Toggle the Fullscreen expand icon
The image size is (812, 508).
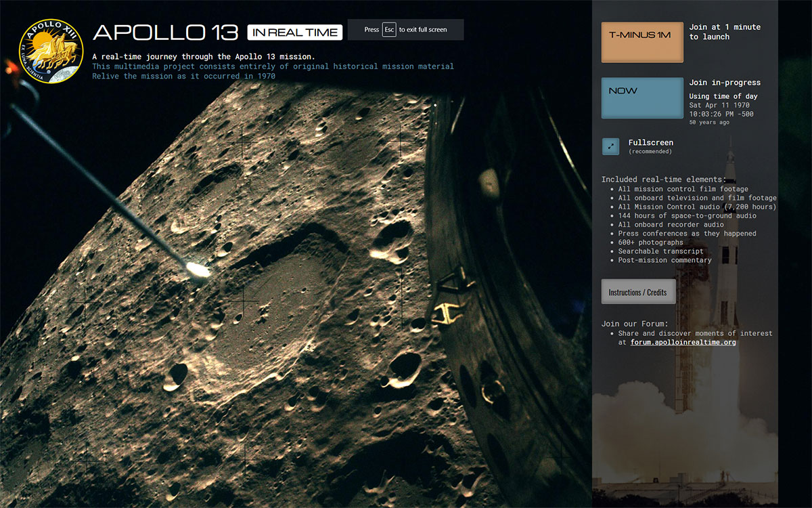[610, 146]
